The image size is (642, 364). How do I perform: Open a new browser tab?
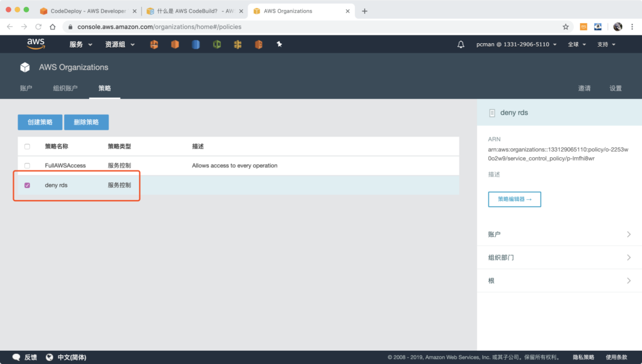[364, 11]
